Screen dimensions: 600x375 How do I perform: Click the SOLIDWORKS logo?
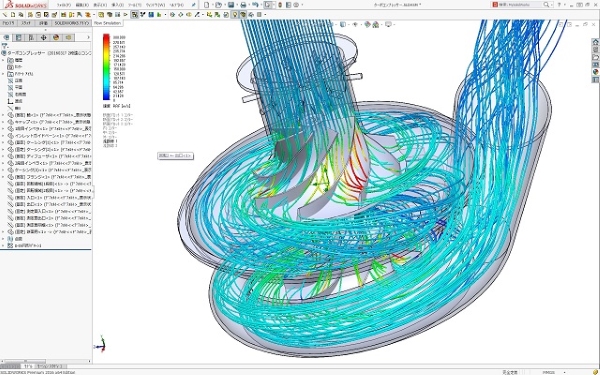click(26, 5)
